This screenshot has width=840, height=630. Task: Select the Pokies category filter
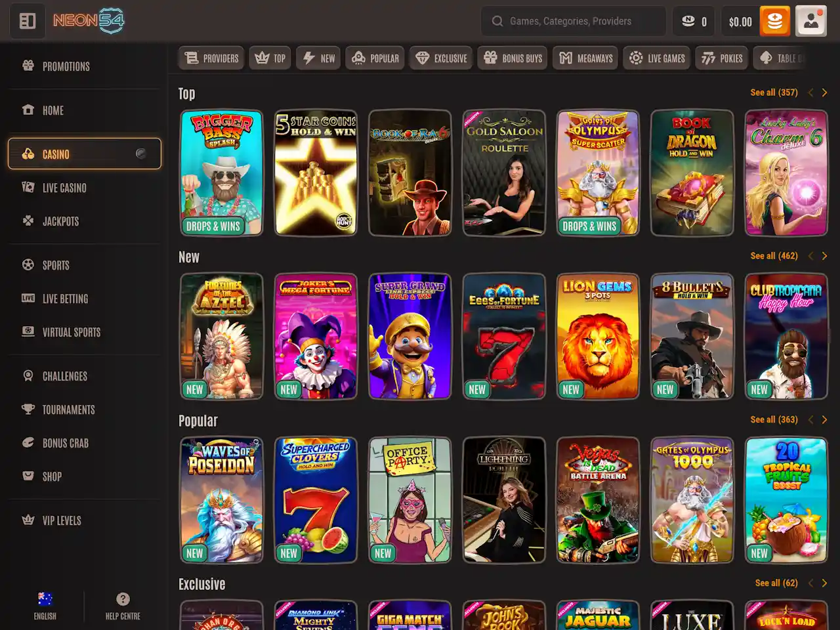coord(722,58)
